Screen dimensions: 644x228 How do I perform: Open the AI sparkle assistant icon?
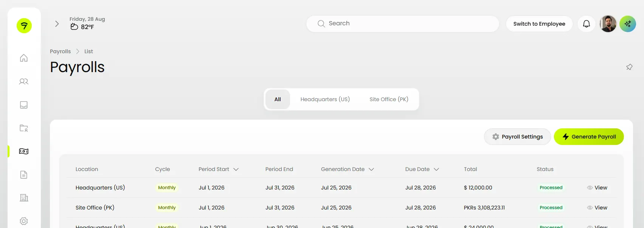click(628, 24)
